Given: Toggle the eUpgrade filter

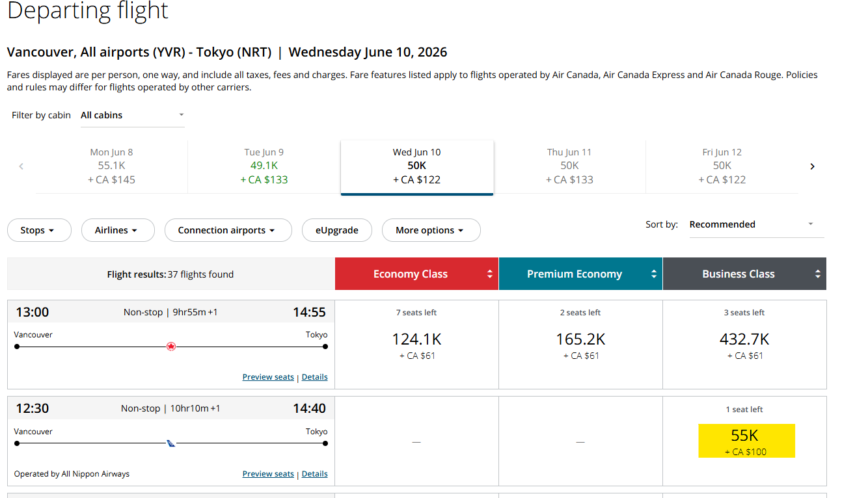Looking at the screenshot, I should coord(337,230).
